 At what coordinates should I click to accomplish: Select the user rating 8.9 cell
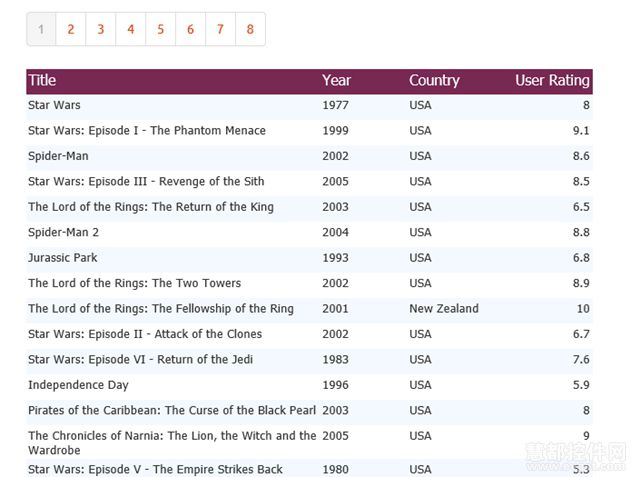(x=581, y=283)
